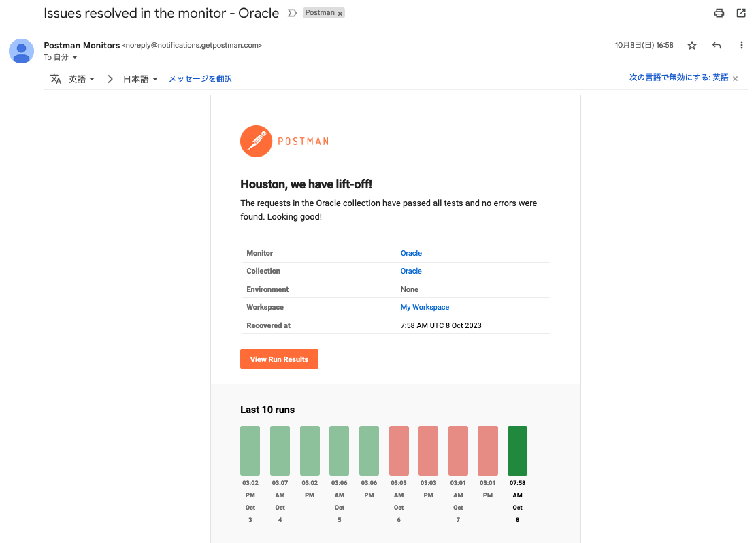Click the sender avatar icon
This screenshot has width=756, height=543.
21,51
